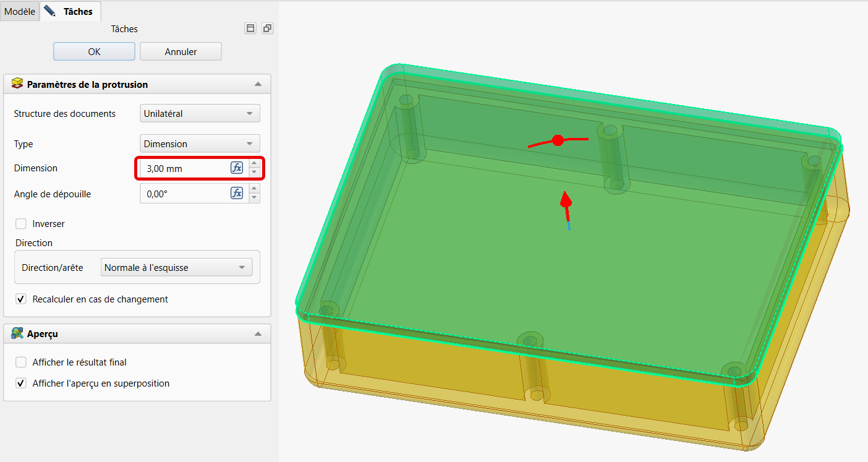Image resolution: width=868 pixels, height=462 pixels.
Task: Click the undock panel icon beside Tâches title
Action: [250, 28]
